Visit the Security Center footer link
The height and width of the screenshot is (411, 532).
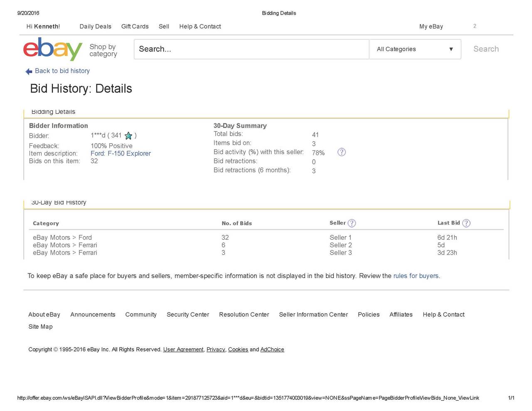(188, 315)
